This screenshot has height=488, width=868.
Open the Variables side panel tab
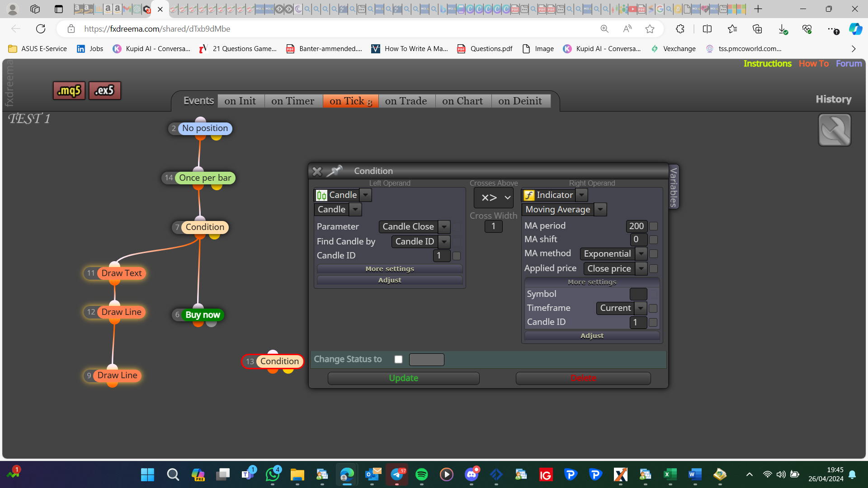point(674,187)
